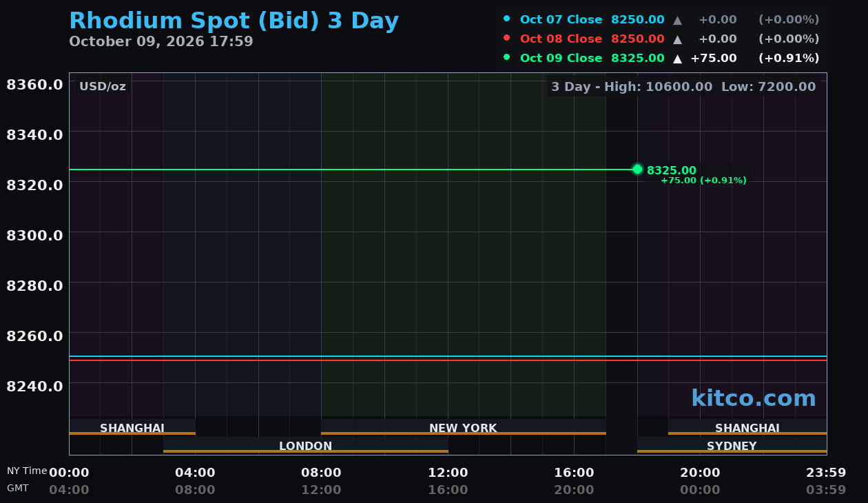This screenshot has width=868, height=503.
Task: Click the NEW YORK session bar
Action: (x=464, y=427)
